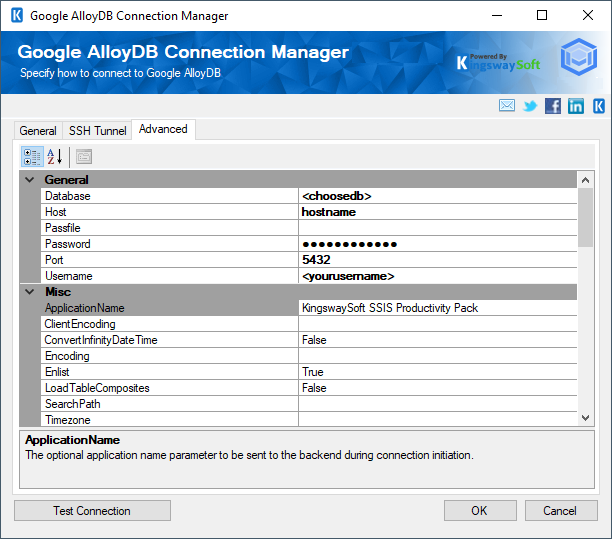
Task: Click the KingswaySoft logo in the banner
Action: 498,62
